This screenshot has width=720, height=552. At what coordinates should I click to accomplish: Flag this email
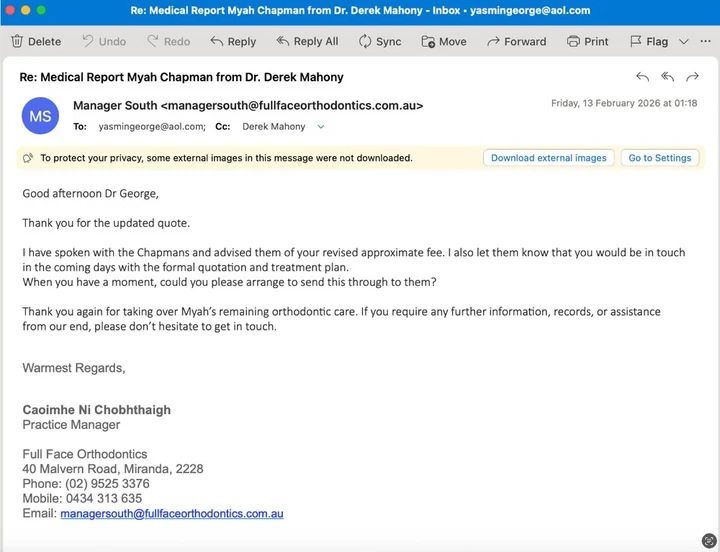point(649,41)
